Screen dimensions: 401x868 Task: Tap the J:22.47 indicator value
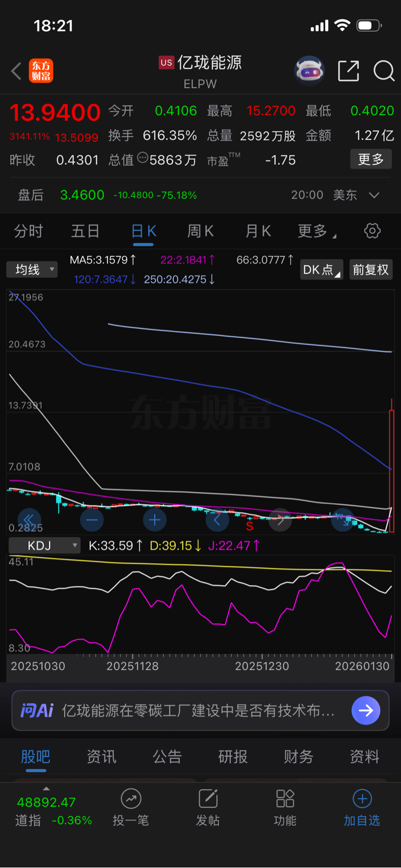pos(234,545)
